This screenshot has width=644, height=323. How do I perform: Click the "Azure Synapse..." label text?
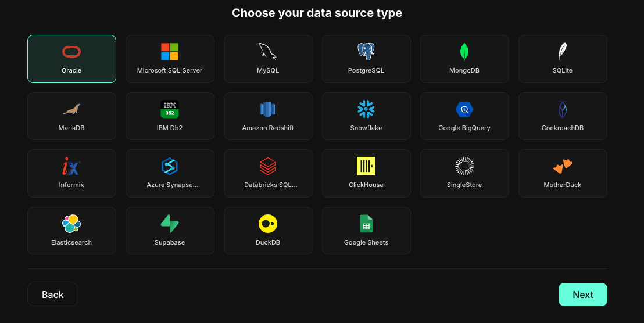coord(173,185)
